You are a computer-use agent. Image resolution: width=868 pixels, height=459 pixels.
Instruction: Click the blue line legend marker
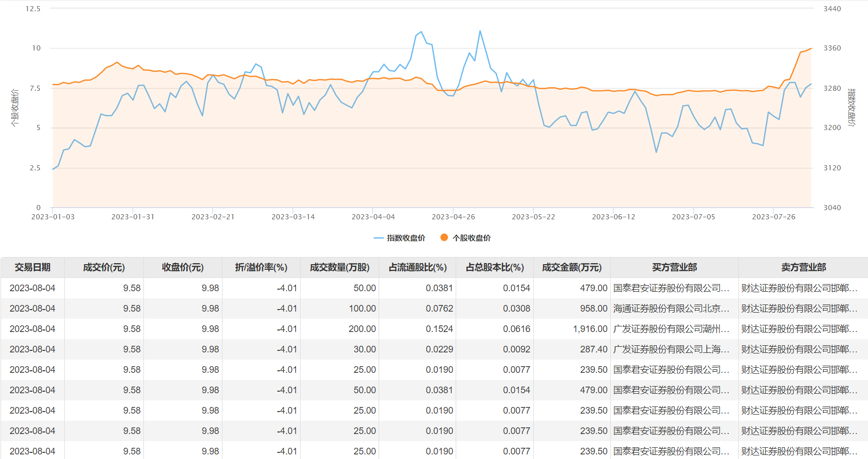(x=378, y=238)
